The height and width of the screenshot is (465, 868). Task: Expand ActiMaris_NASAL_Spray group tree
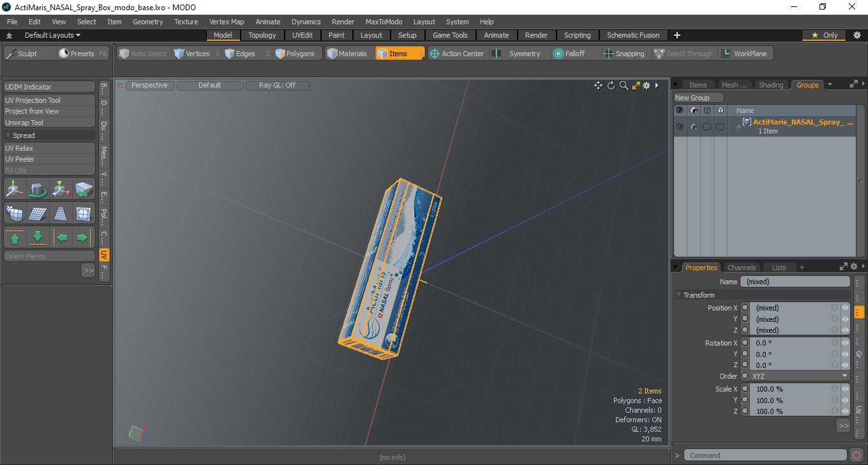[x=738, y=126]
